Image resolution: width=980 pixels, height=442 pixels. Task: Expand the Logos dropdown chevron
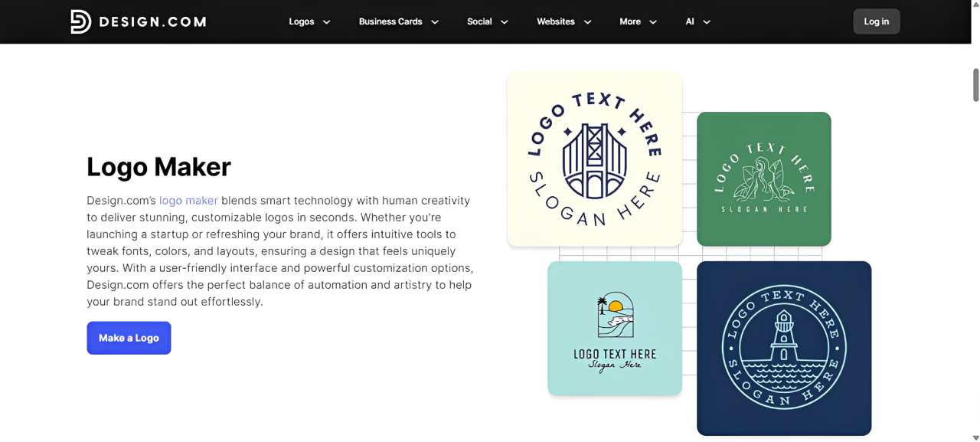(x=327, y=22)
